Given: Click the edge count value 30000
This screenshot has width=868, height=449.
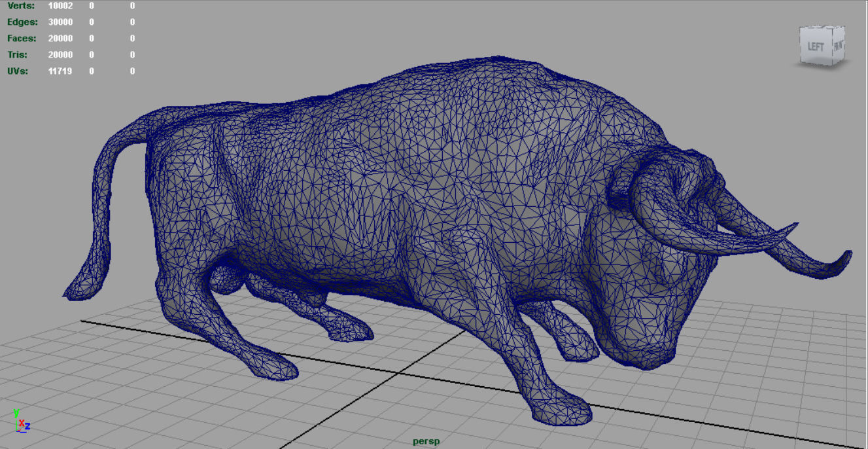Looking at the screenshot, I should click(x=60, y=22).
